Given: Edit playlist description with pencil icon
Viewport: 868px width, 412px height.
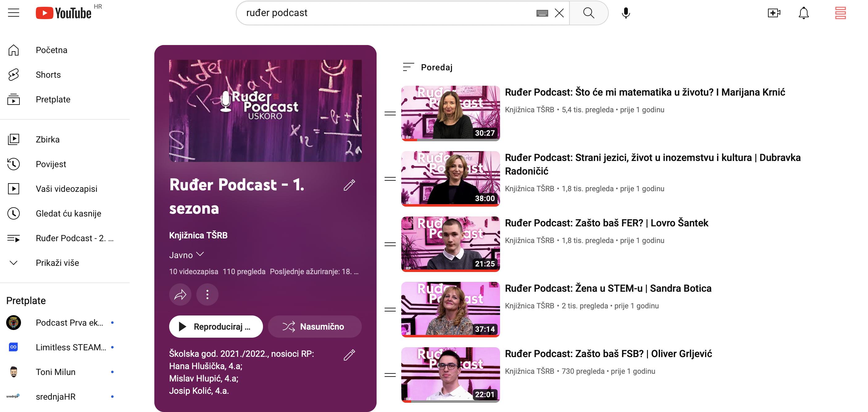Looking at the screenshot, I should (349, 355).
